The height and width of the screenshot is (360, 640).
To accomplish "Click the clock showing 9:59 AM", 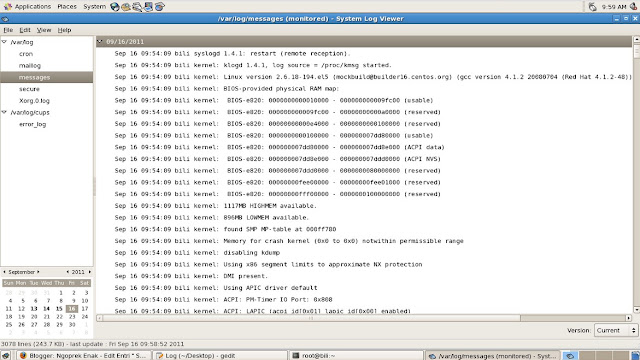I will point(613,7).
